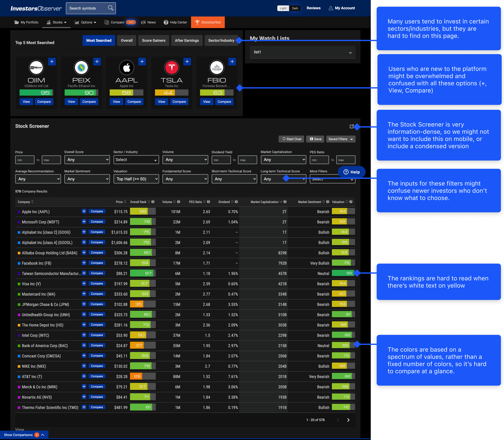Open Market Capitalization help icon

(x=285, y=202)
